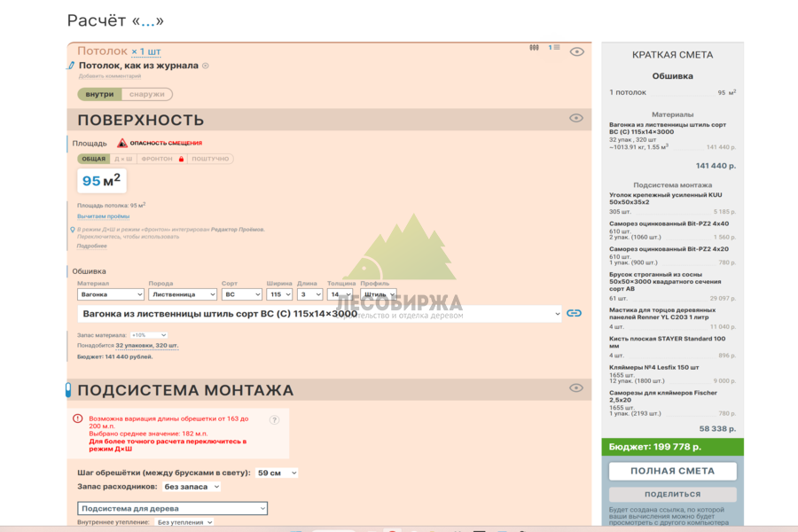Click the 'Добавить комментарий' link

point(109,76)
